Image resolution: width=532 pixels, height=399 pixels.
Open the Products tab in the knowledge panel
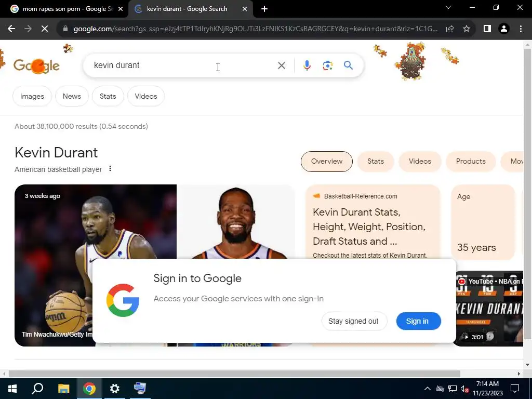pyautogui.click(x=471, y=162)
